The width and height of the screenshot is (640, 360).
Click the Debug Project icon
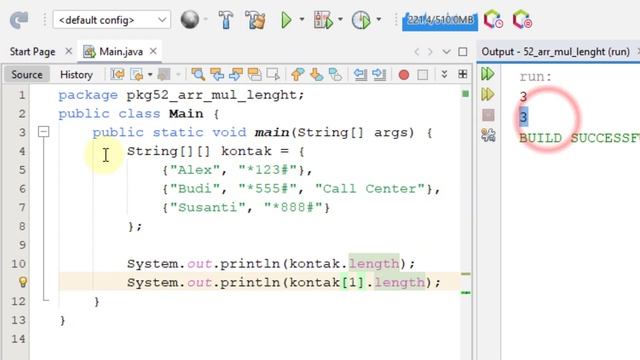point(323,20)
